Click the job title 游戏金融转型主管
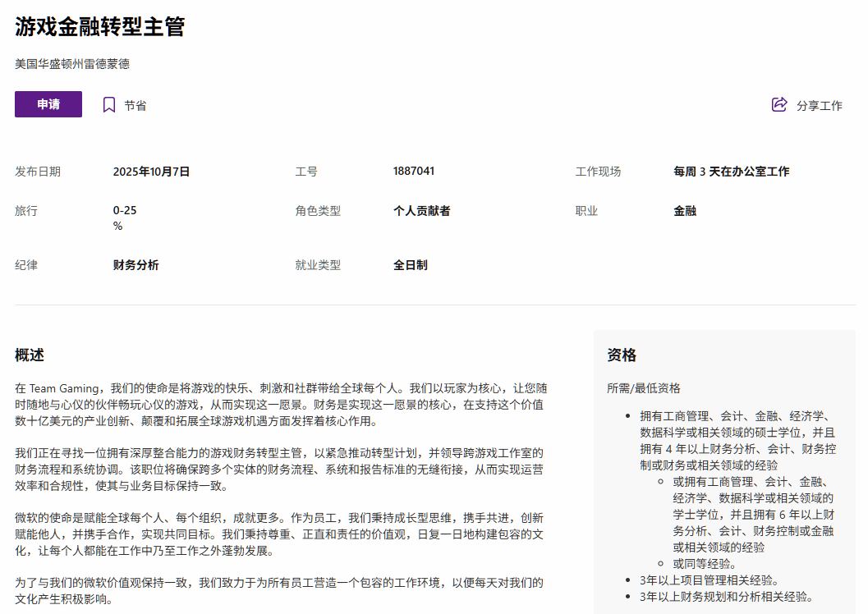Image resolution: width=868 pixels, height=614 pixels. tap(100, 26)
